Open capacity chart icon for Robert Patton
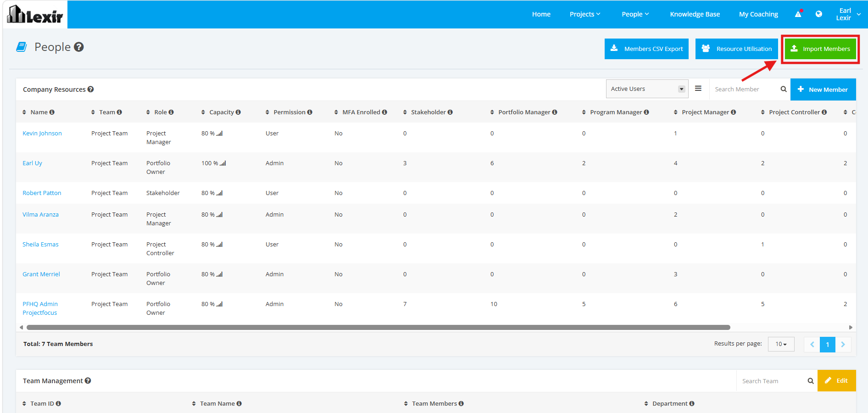This screenshot has width=868, height=413. coord(220,193)
